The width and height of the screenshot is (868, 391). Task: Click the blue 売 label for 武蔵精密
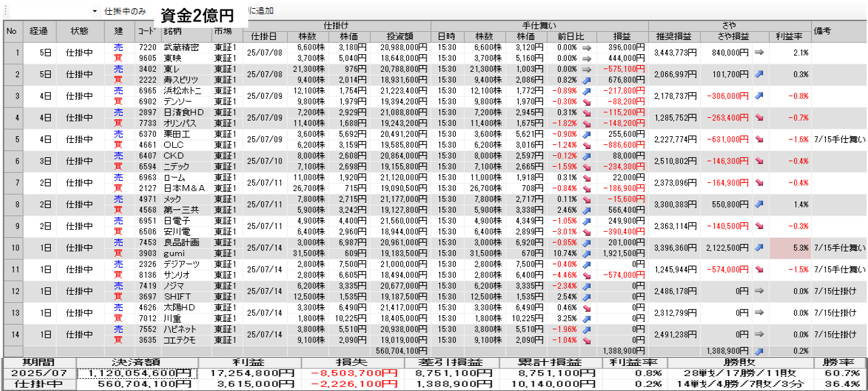point(119,47)
